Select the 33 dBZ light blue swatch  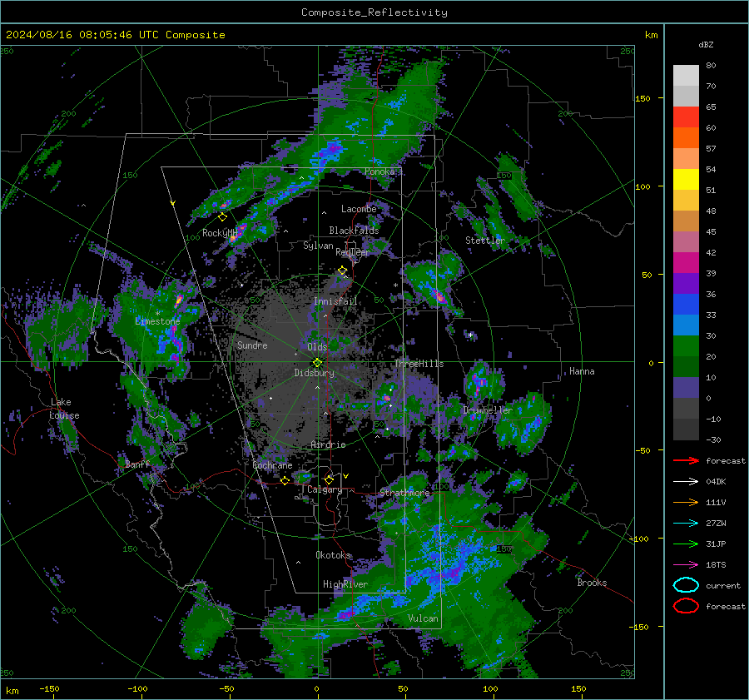[x=686, y=325]
